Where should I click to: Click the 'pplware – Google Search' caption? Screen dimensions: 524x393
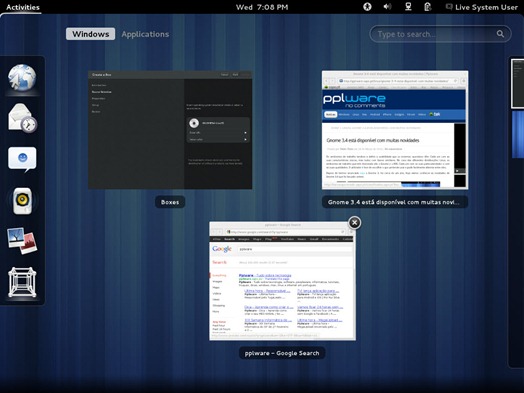point(282,353)
